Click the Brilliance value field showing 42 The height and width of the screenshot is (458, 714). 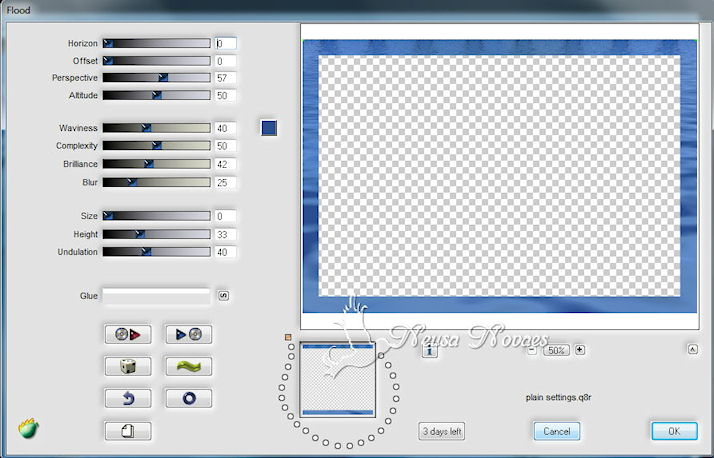click(226, 164)
